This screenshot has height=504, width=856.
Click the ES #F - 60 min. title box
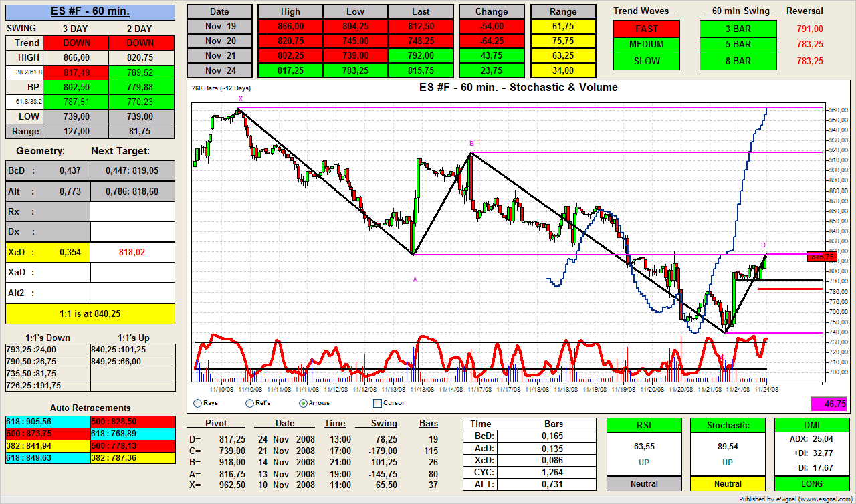point(90,12)
